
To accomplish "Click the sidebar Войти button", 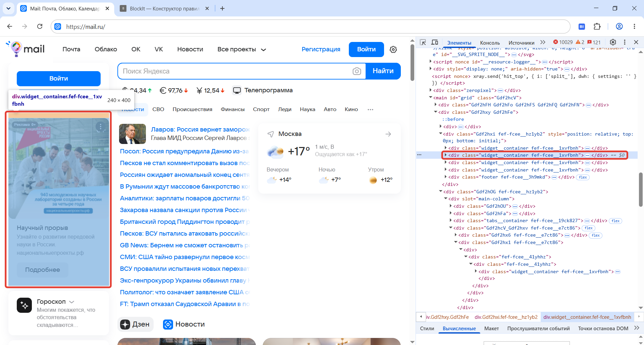I will pyautogui.click(x=59, y=79).
